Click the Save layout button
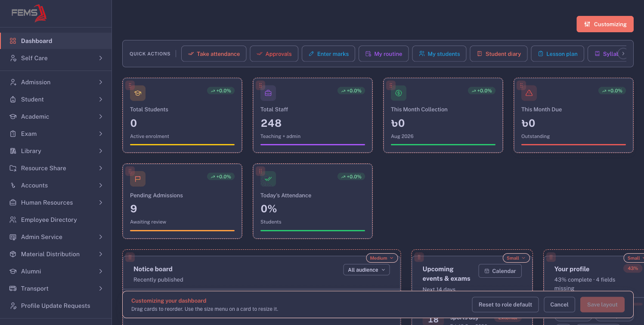 pos(602,304)
